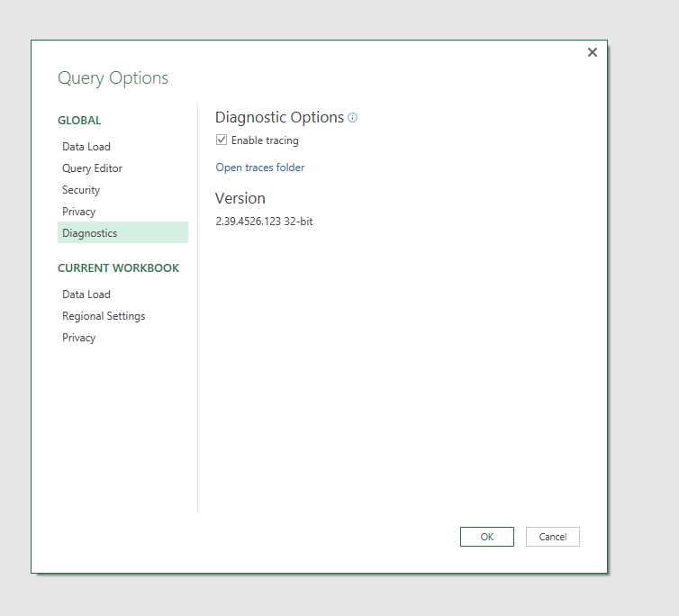679x616 pixels.
Task: Click the version number 2.39.4526.123 text
Action: 264,222
